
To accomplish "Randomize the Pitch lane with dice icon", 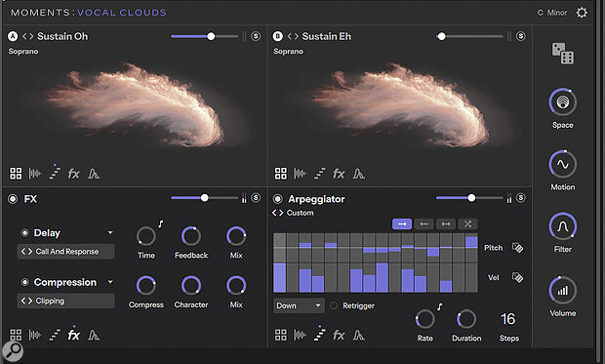I will click(x=517, y=248).
